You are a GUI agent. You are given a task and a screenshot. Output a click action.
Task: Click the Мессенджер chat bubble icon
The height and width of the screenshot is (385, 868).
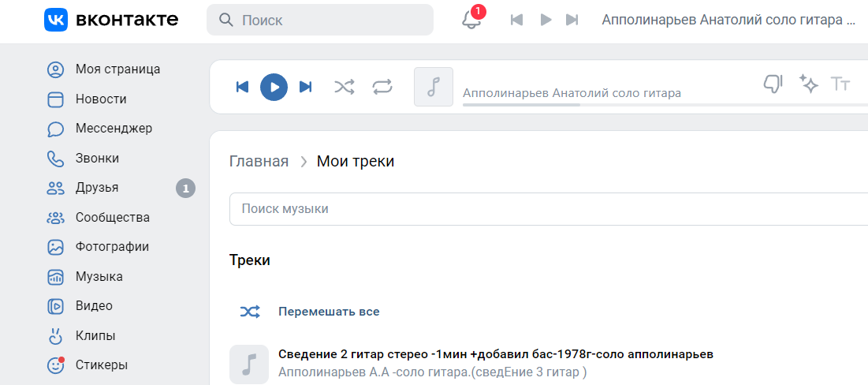(55, 129)
